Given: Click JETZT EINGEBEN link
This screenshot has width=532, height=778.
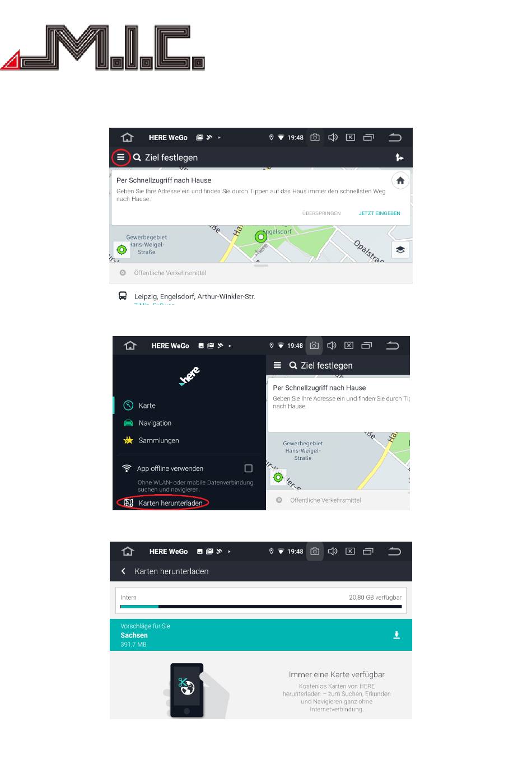Looking at the screenshot, I should [379, 213].
